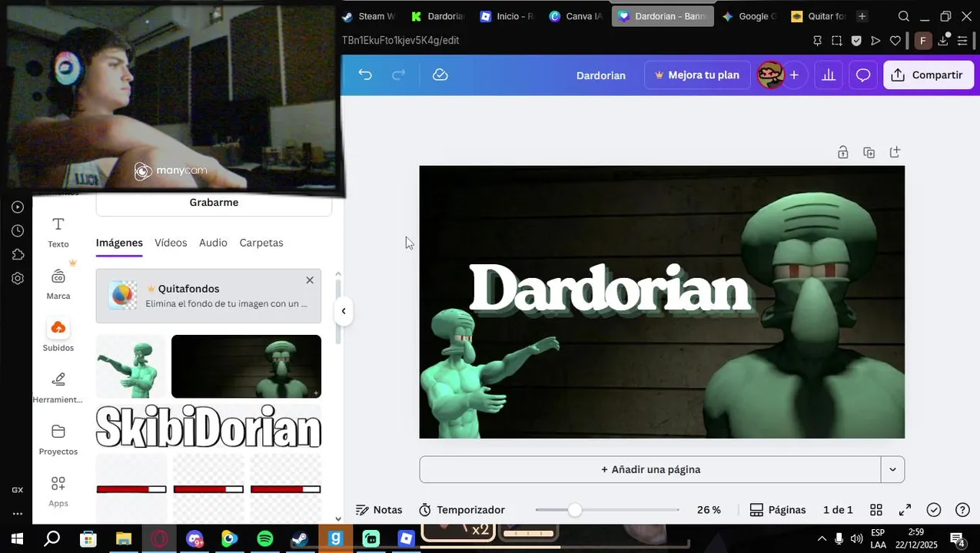Open the Marca brand panel
This screenshot has height=553, width=980.
pyautogui.click(x=58, y=284)
